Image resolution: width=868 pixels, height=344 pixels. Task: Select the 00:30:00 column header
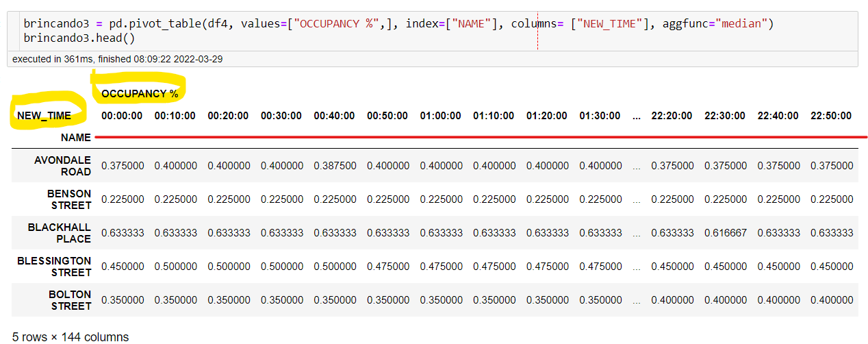tap(281, 116)
